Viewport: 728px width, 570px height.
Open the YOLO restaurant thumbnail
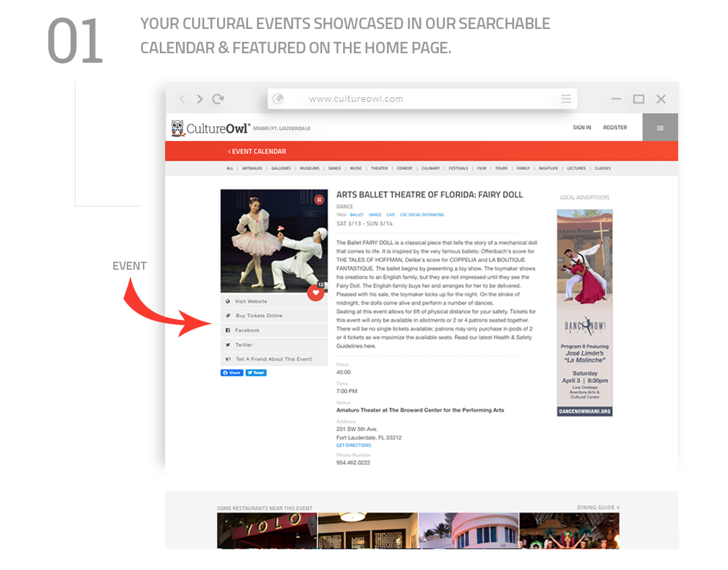267,530
